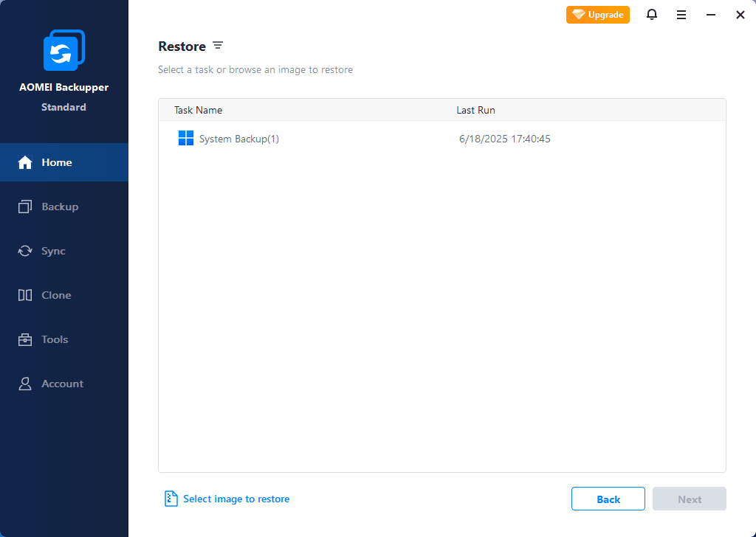Viewport: 756px width, 537px height.
Task: Click the Home house icon in sidebar
Action: (x=25, y=162)
